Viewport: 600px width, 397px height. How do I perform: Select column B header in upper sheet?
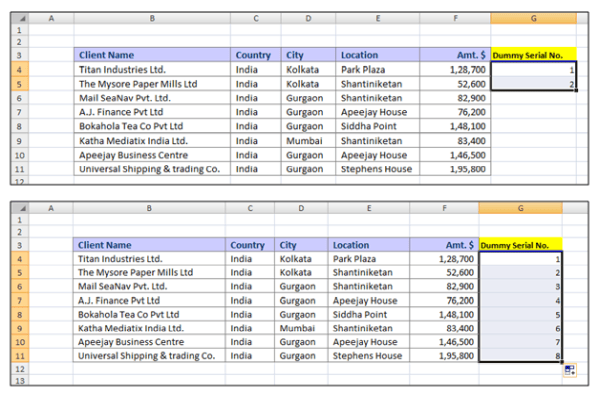[152, 18]
